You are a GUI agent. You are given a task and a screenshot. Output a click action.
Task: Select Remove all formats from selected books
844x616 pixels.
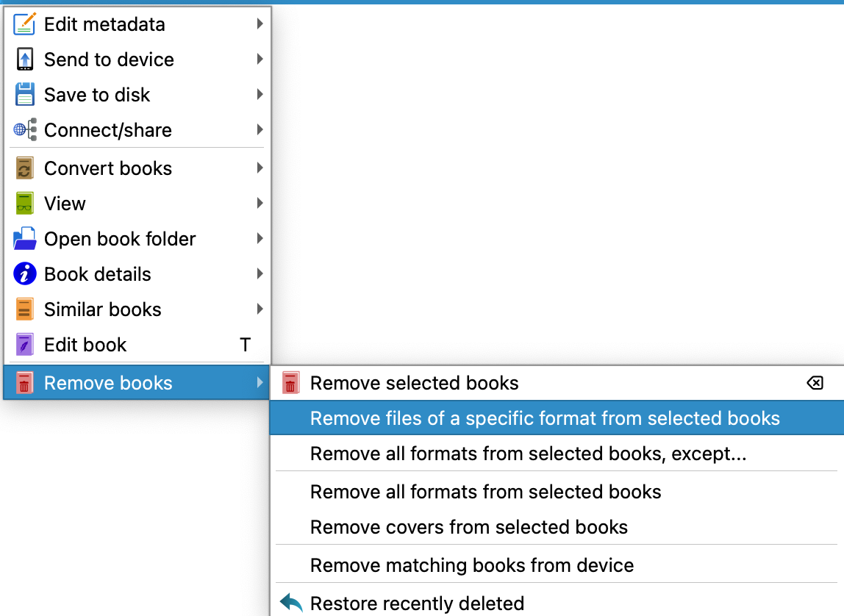(x=485, y=492)
